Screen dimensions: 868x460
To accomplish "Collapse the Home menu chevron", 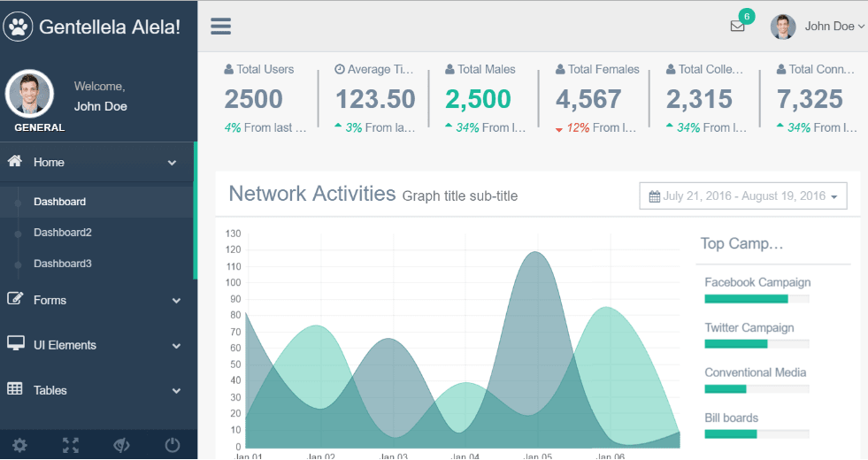I will coord(173,163).
